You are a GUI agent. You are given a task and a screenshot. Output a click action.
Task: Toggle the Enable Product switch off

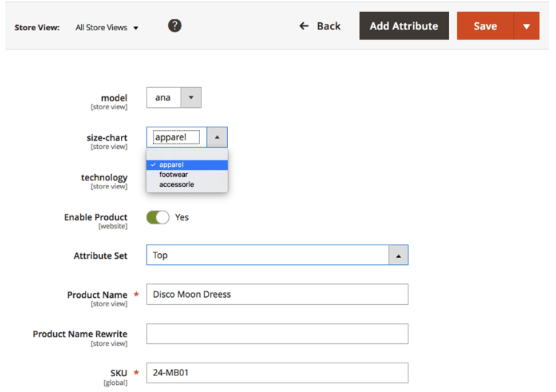[158, 217]
